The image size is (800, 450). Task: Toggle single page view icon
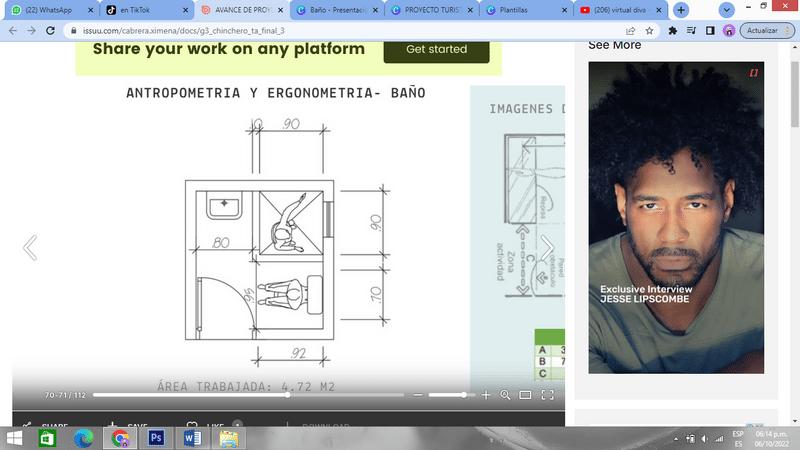coord(525,395)
